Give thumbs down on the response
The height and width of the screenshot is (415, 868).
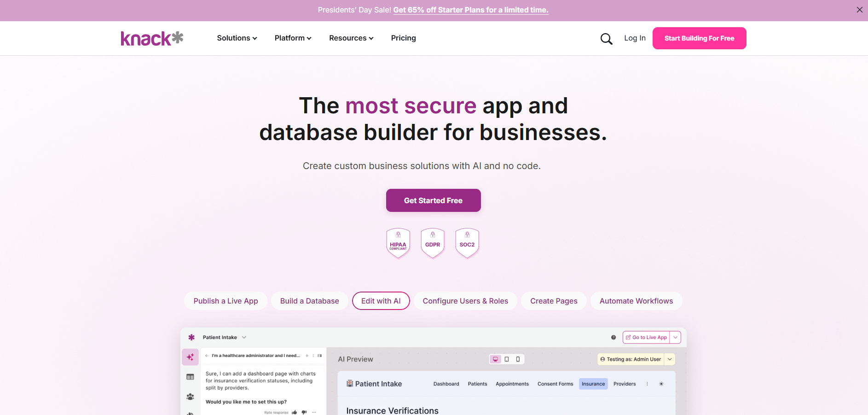(304, 412)
